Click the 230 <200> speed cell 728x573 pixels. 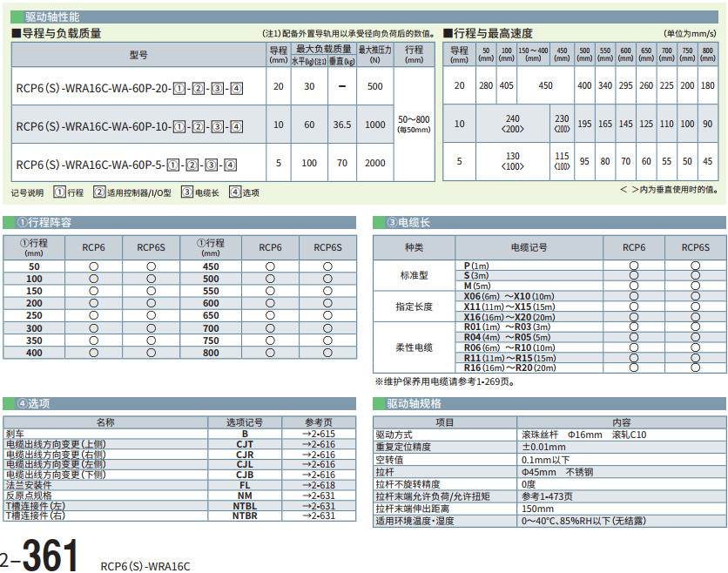click(562, 124)
